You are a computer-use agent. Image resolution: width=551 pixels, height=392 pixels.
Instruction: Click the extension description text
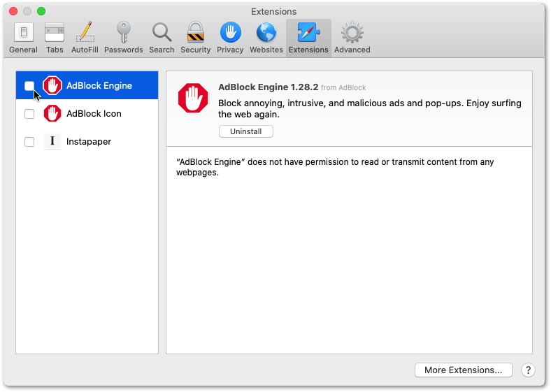pyautogui.click(x=370, y=108)
